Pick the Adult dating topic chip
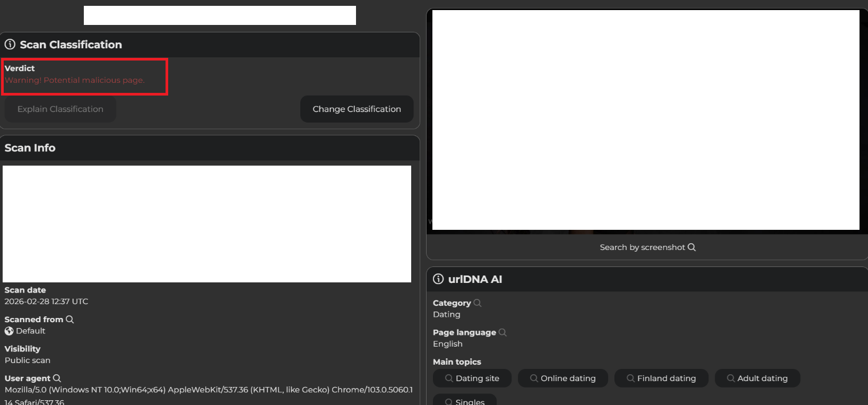 tap(757, 378)
